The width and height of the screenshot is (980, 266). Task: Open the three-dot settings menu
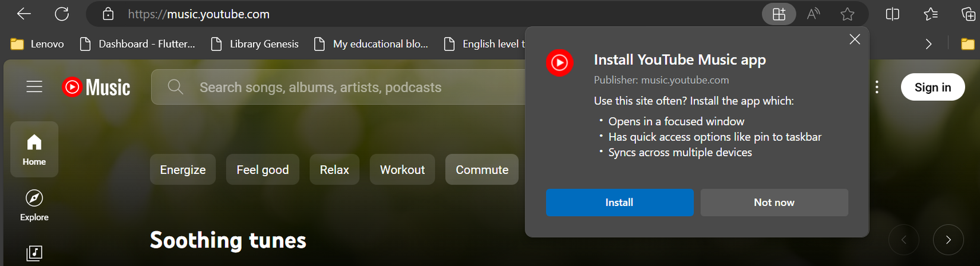coord(877,87)
